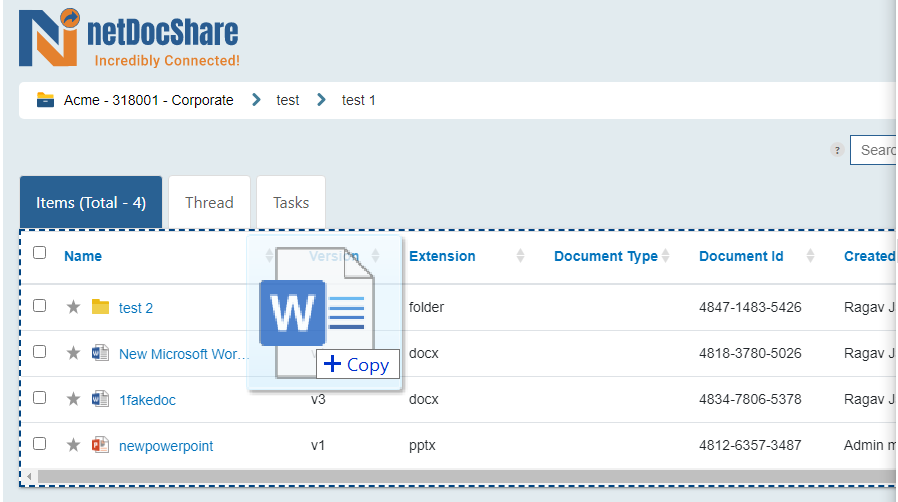
Task: Sort by Version using its sort arrows
Action: click(376, 256)
